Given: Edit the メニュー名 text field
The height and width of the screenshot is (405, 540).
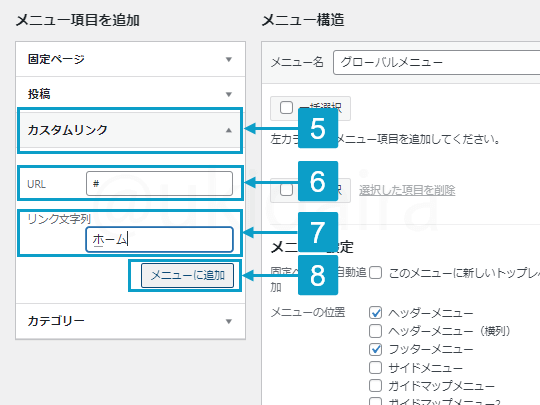Looking at the screenshot, I should pos(436,62).
